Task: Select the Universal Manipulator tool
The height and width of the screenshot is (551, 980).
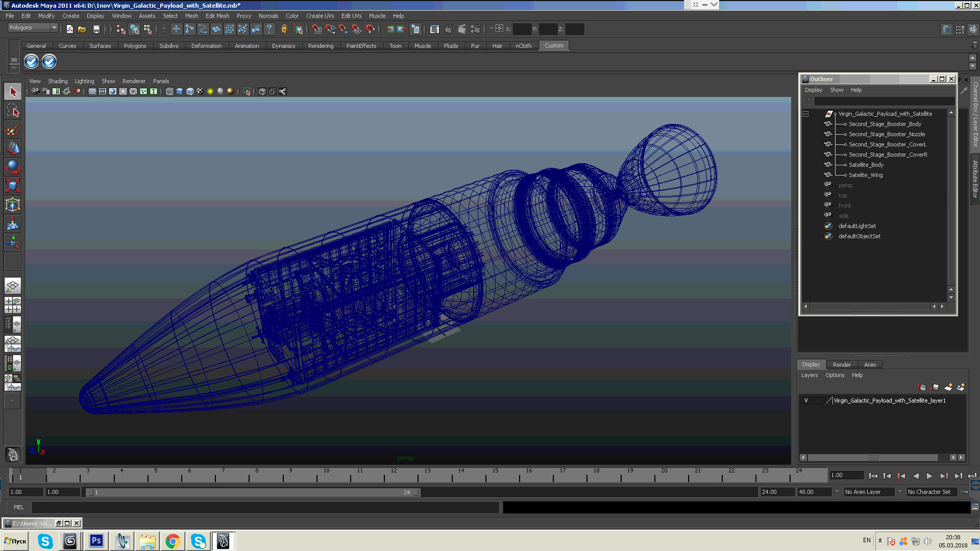Action: (13, 205)
